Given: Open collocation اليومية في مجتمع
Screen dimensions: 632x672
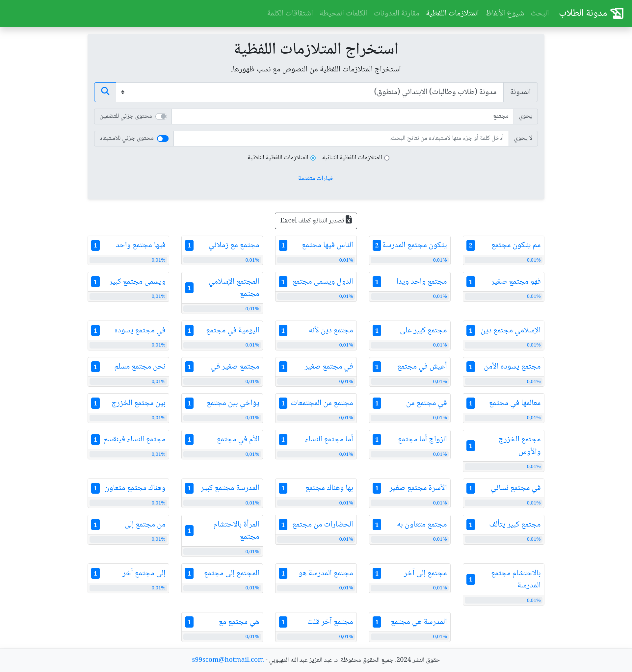Looking at the screenshot, I should [x=233, y=330].
